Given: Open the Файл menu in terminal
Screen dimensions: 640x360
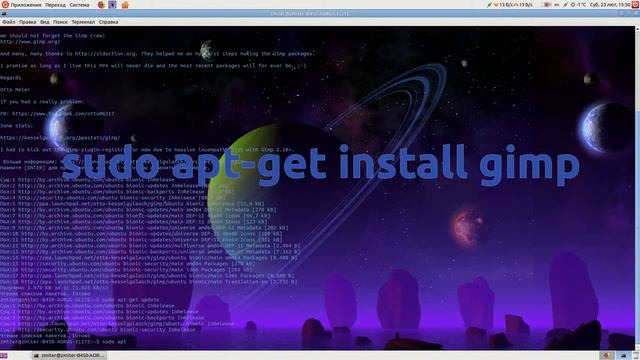Looking at the screenshot, I should tap(9, 22).
